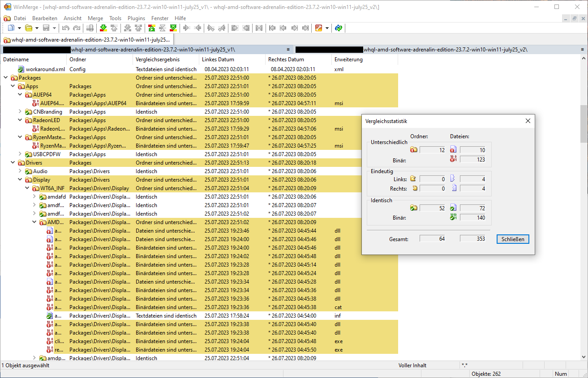Screen dimensions: 588x378
Task: Collapse the WT6A_INF folder node
Action: [27, 188]
